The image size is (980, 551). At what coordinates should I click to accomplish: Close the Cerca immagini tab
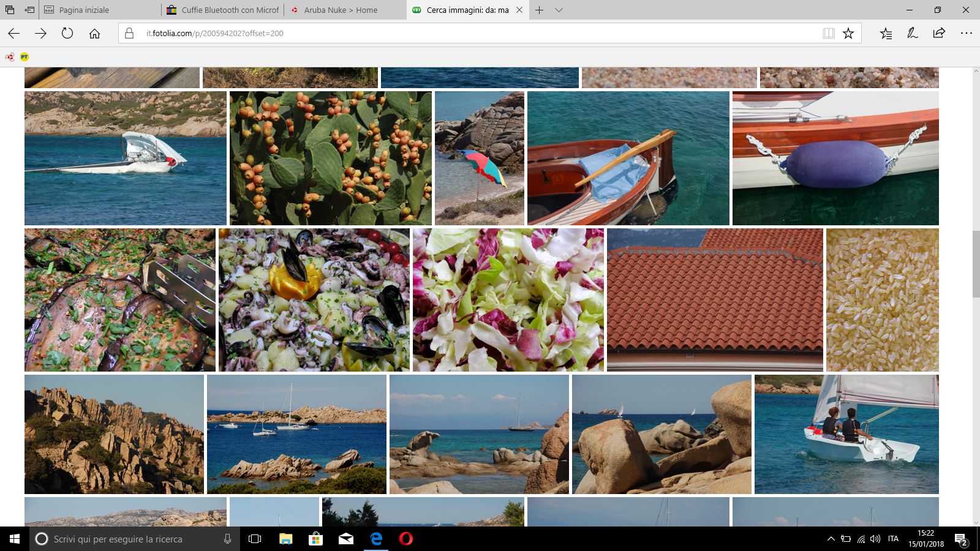click(x=519, y=10)
